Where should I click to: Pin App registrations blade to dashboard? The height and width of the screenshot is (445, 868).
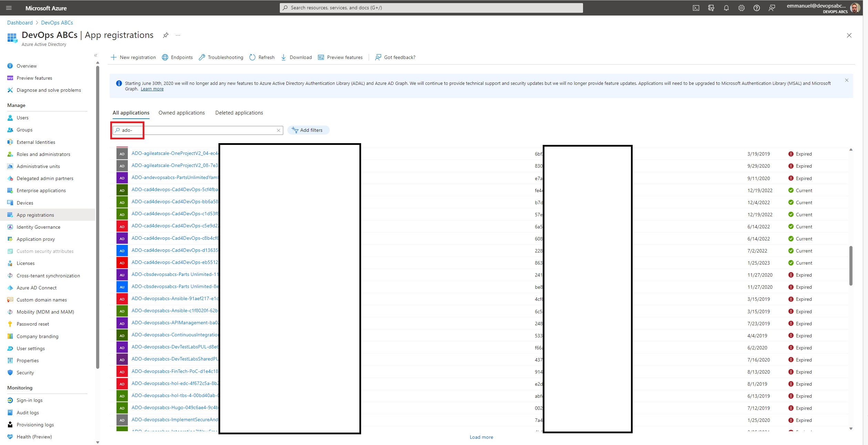(x=166, y=35)
